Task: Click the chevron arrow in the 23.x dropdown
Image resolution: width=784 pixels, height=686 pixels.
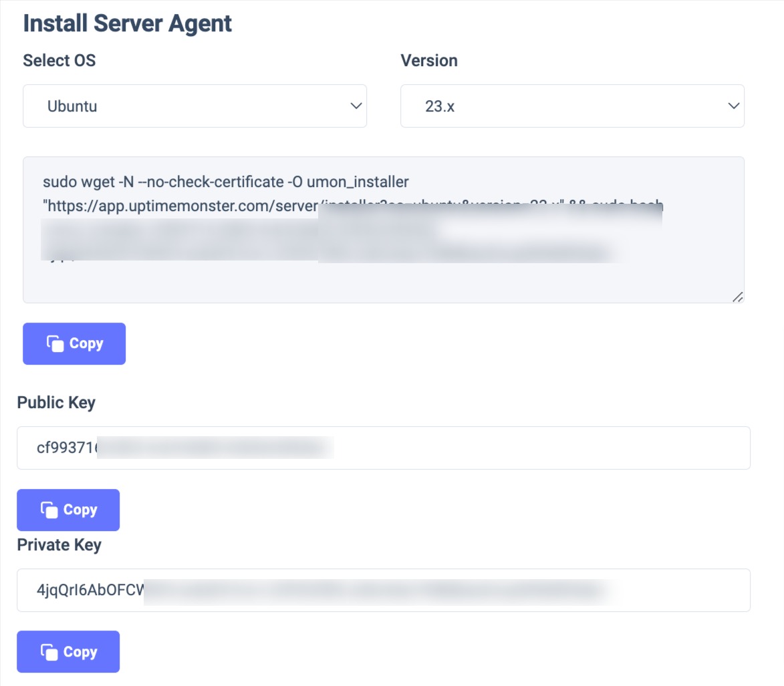Action: point(733,106)
